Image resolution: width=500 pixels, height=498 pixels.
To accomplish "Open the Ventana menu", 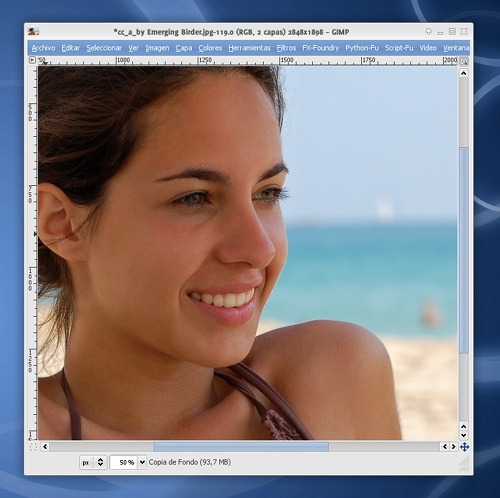I will [456, 48].
